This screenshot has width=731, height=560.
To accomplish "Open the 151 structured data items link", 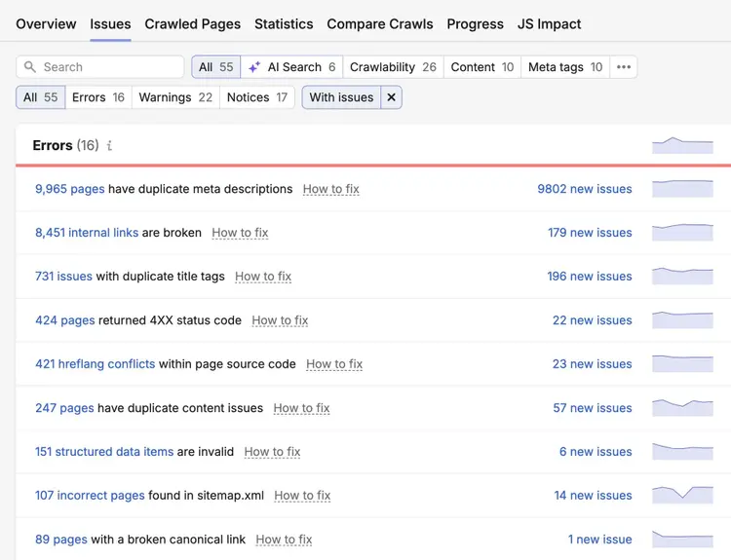I will (104, 452).
